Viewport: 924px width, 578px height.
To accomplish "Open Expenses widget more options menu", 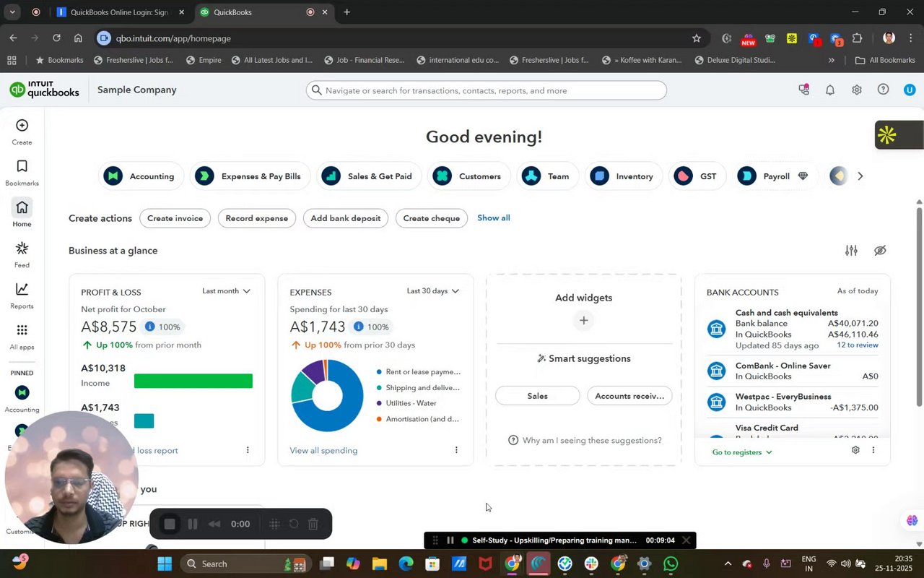I will tap(456, 450).
